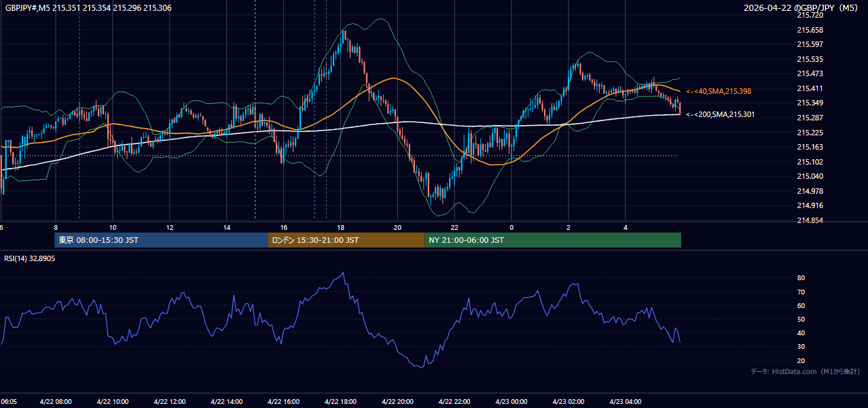Image resolution: width=868 pixels, height=408 pixels.
Task: Click the 4/23 04:00 bottom time label
Action: tap(626, 402)
